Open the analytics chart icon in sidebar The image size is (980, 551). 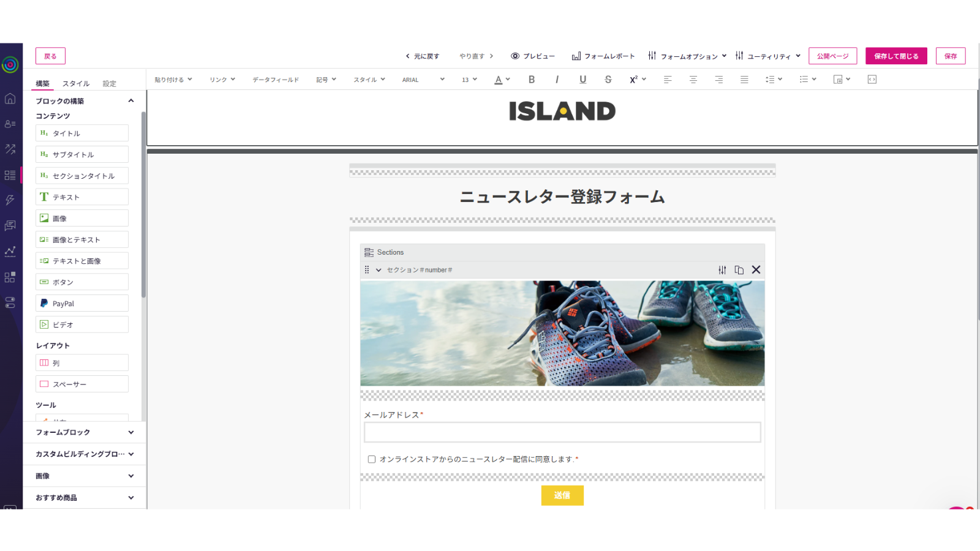pyautogui.click(x=10, y=252)
